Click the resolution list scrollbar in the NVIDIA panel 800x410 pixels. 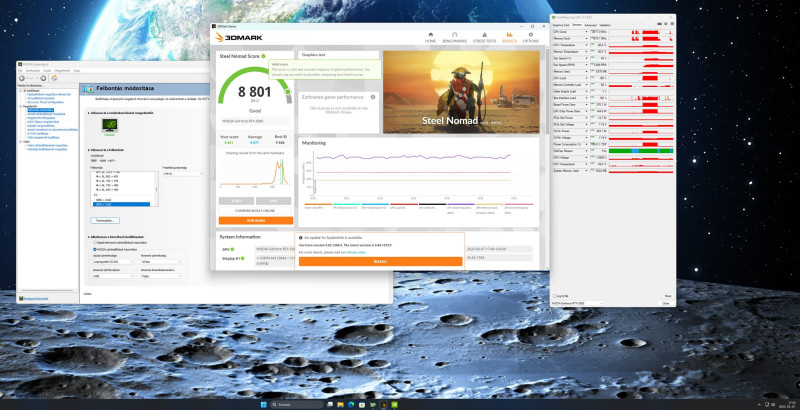(x=156, y=189)
